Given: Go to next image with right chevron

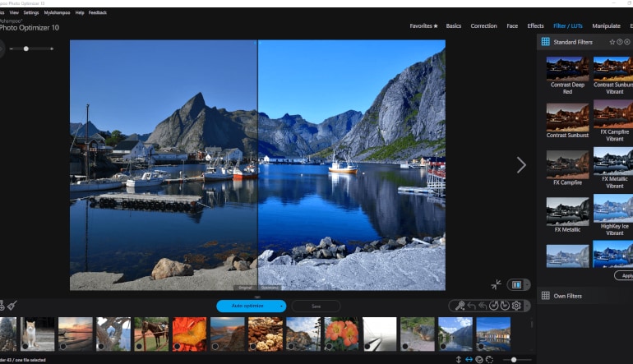Looking at the screenshot, I should [521, 165].
